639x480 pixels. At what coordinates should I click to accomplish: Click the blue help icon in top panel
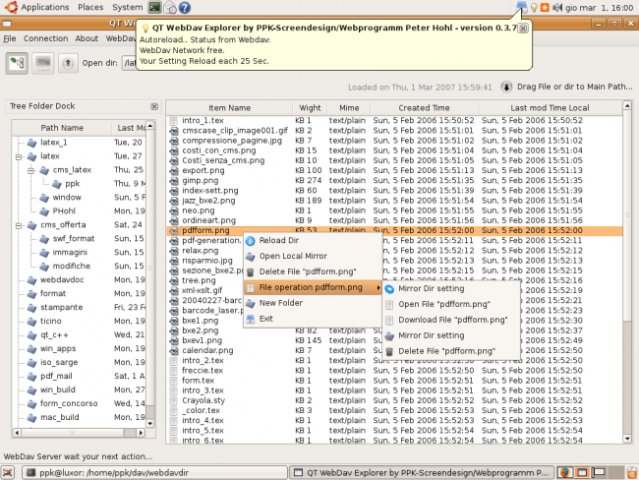point(185,7)
